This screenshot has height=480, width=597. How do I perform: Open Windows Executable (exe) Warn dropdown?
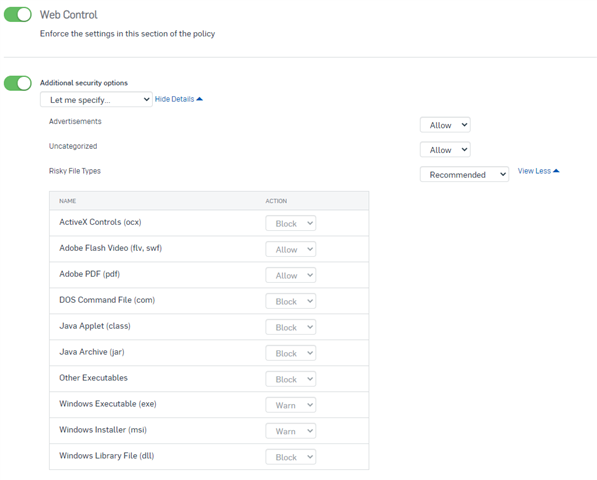(x=291, y=405)
